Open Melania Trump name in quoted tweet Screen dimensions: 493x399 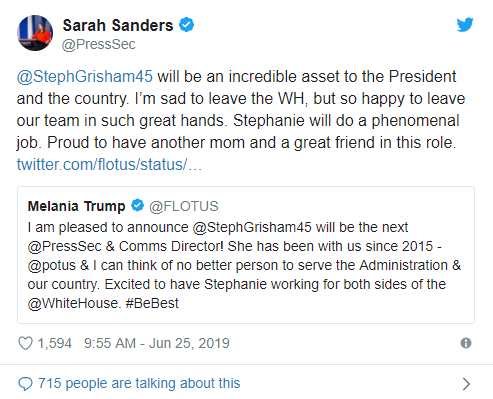coord(76,206)
